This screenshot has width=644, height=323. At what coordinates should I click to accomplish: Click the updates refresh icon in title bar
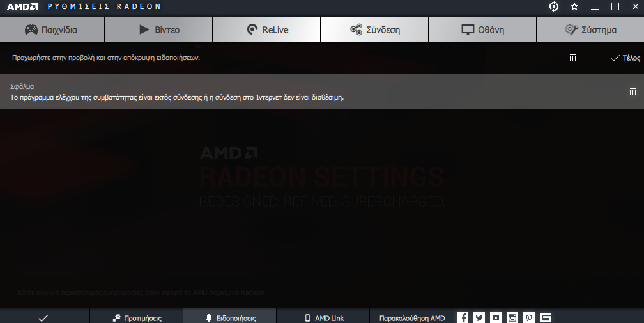point(554,6)
